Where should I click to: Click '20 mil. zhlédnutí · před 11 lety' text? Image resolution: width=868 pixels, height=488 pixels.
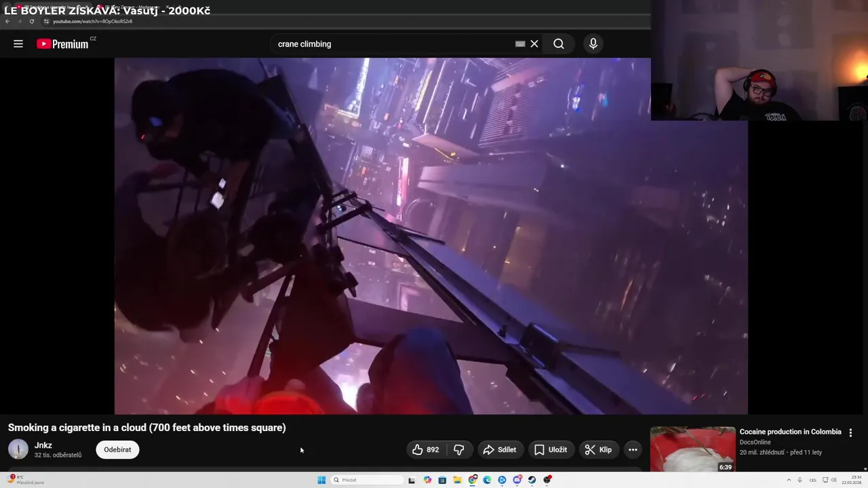tap(781, 453)
